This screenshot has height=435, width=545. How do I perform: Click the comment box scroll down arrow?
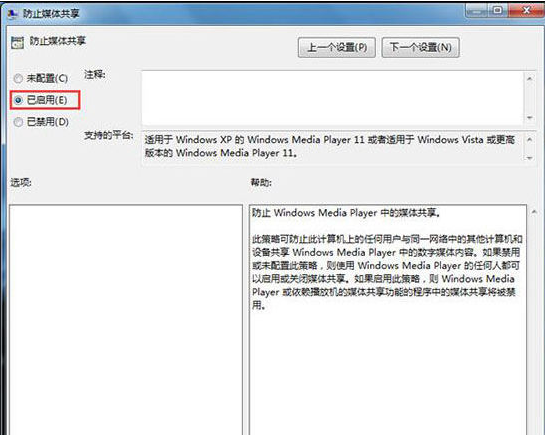point(529,117)
